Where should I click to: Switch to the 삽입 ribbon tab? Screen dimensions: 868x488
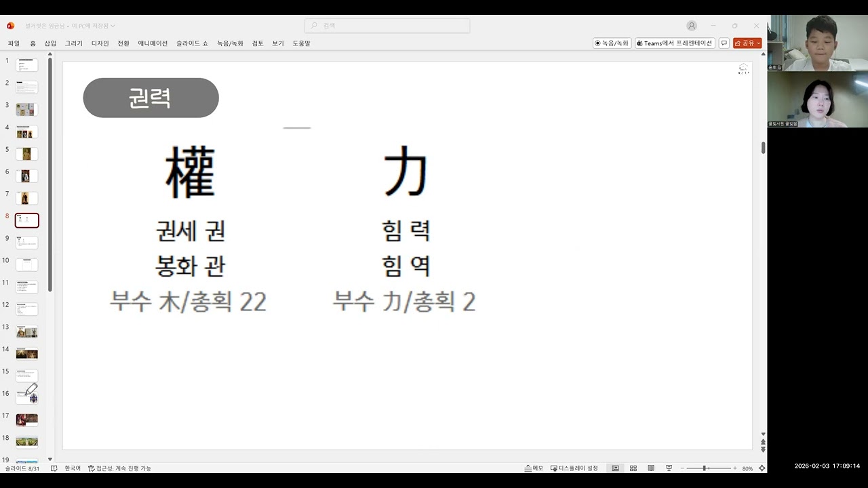tap(50, 43)
